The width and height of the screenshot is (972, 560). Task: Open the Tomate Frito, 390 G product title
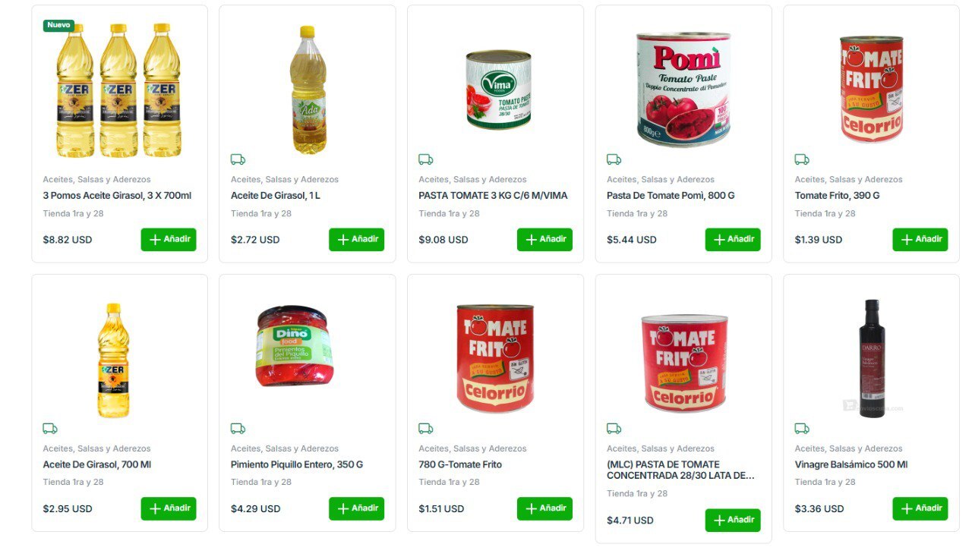tap(837, 196)
